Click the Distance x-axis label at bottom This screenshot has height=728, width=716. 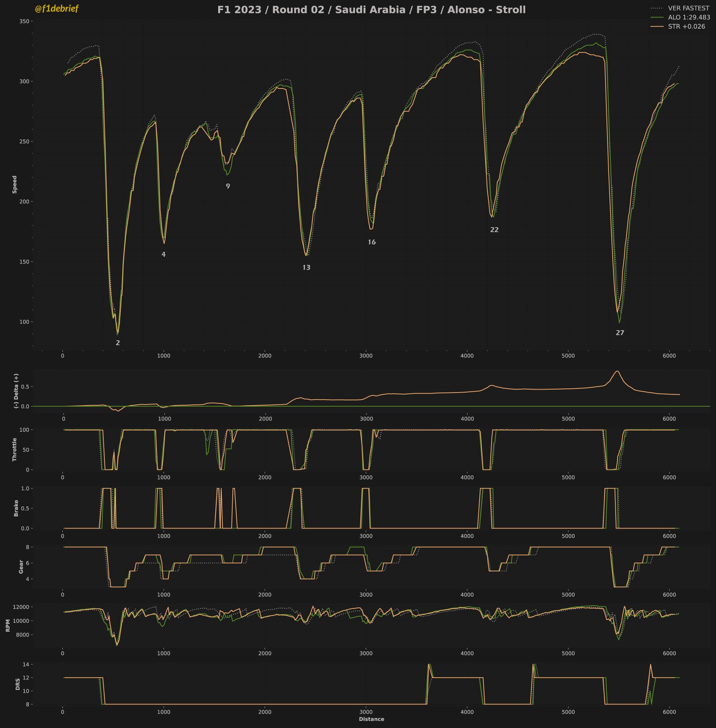(x=371, y=719)
